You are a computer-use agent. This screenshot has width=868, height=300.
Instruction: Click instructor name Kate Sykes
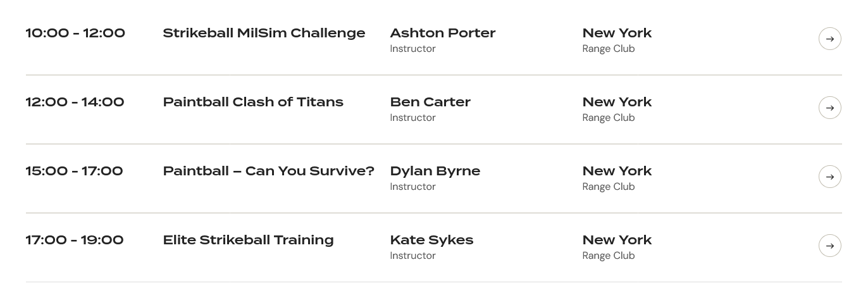click(x=431, y=240)
